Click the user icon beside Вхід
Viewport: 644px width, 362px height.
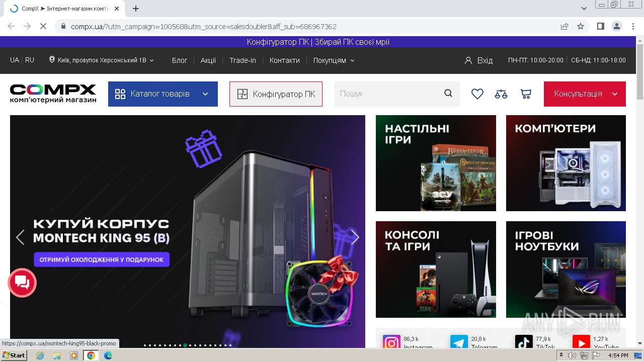click(468, 60)
